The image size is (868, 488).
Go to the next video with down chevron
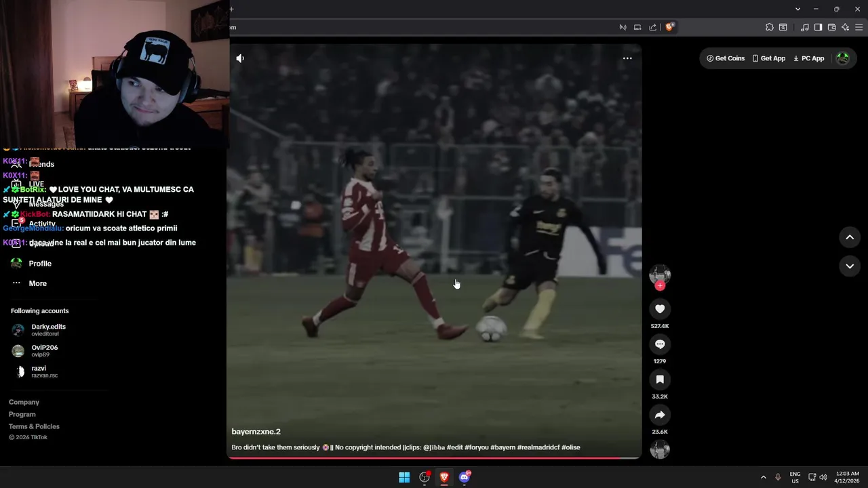pyautogui.click(x=850, y=266)
